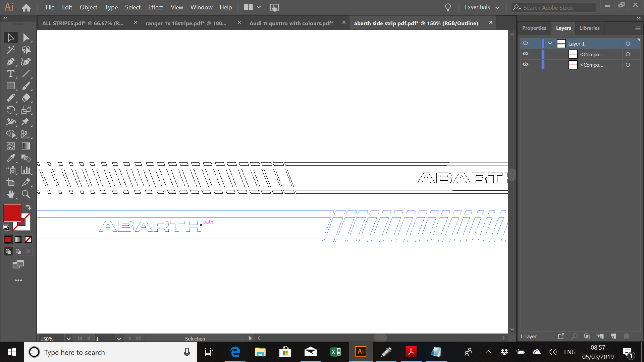
Task: Select the Slice tool
Action: 26,182
